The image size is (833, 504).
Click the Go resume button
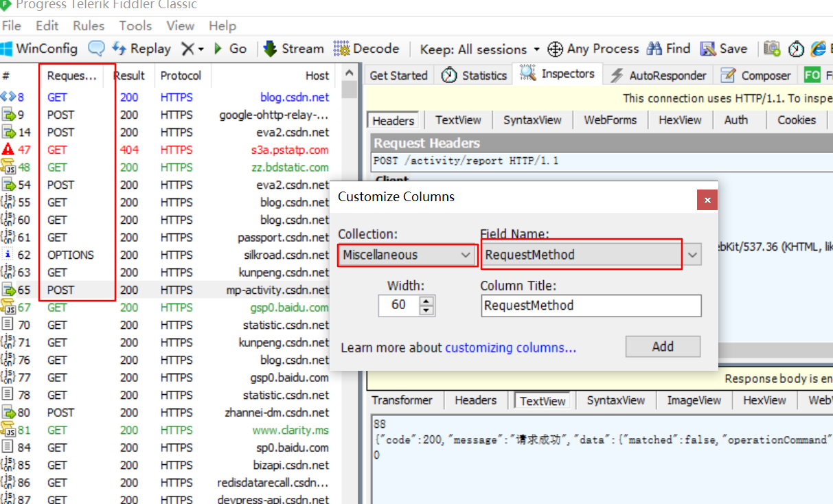(231, 49)
